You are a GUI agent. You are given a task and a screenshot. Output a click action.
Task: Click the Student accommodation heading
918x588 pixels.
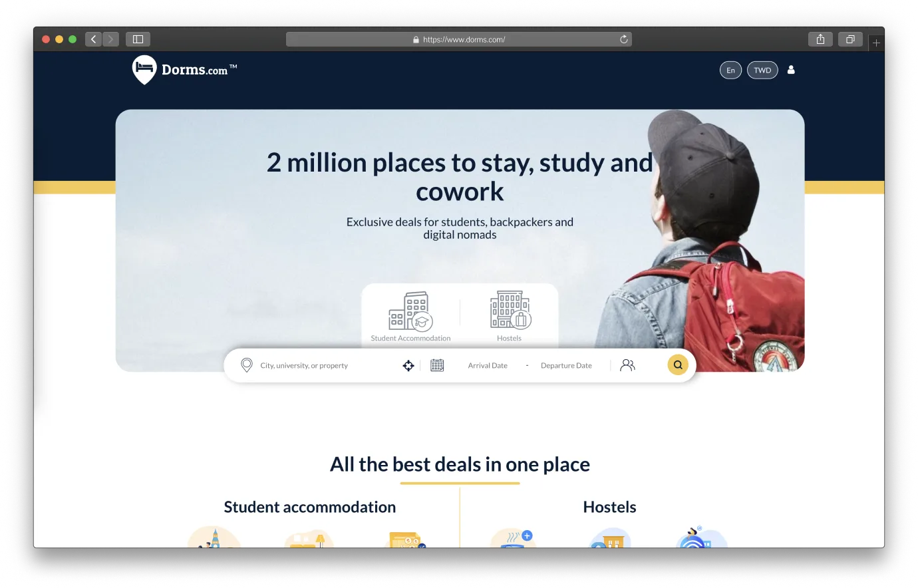coord(310,507)
